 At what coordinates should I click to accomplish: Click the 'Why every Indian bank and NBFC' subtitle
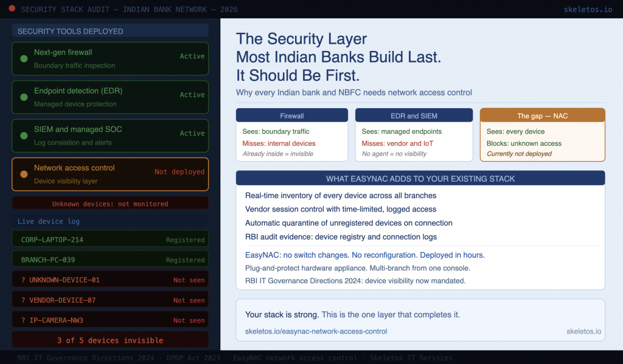tap(353, 92)
